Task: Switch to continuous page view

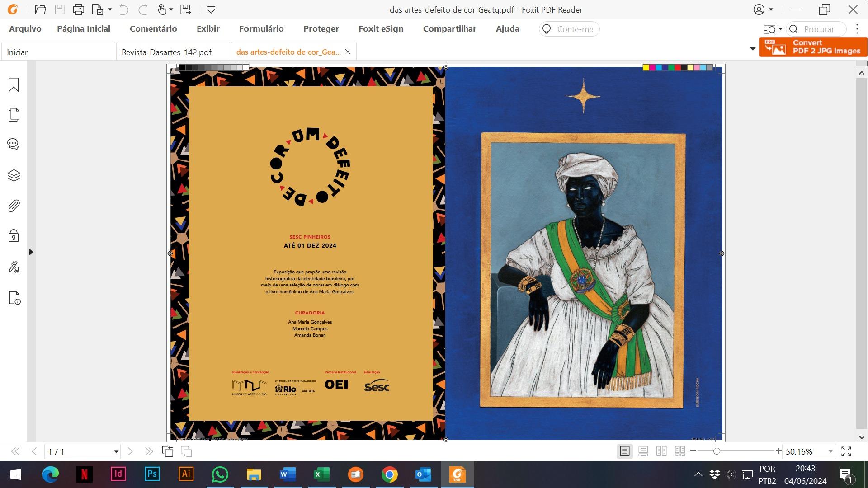Action: click(x=643, y=451)
